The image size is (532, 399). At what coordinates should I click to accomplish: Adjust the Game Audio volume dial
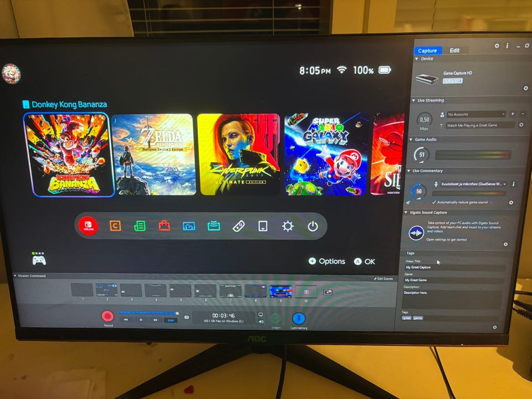click(422, 155)
